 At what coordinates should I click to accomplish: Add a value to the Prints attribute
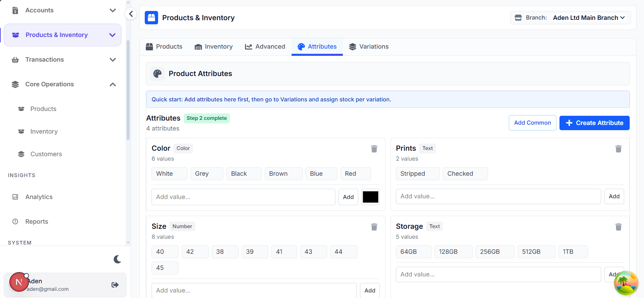click(x=614, y=196)
